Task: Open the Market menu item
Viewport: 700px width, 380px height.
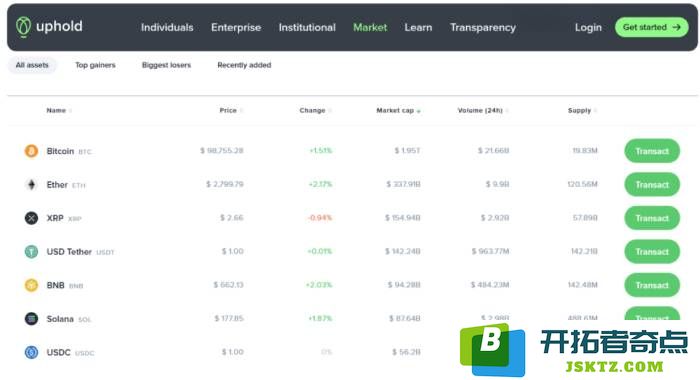Action: click(370, 27)
